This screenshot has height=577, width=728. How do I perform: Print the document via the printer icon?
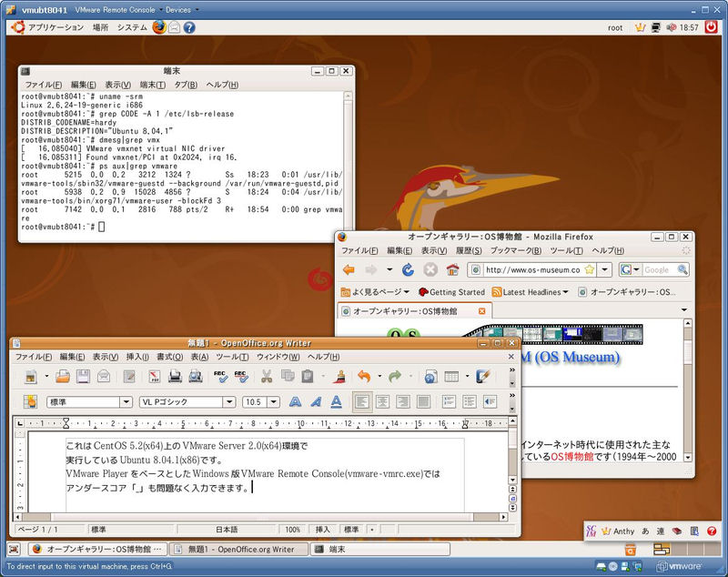coord(175,377)
